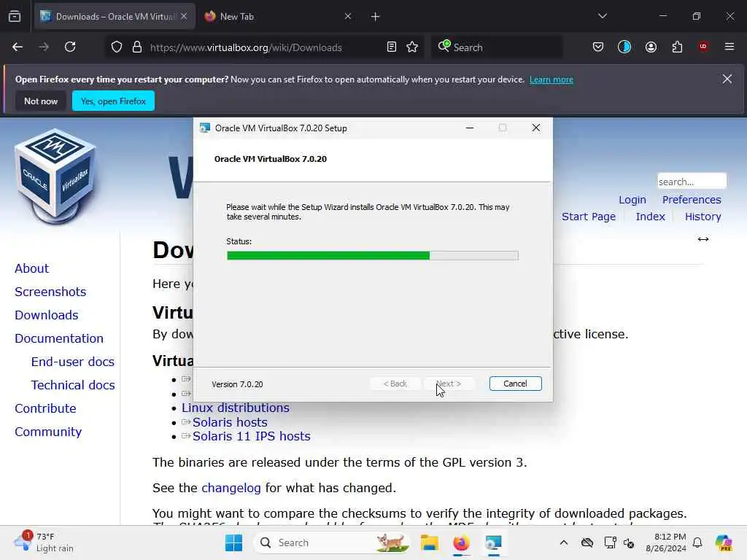The image size is (747, 560).
Task: Open the list all tabs chevron
Action: pos(603,16)
